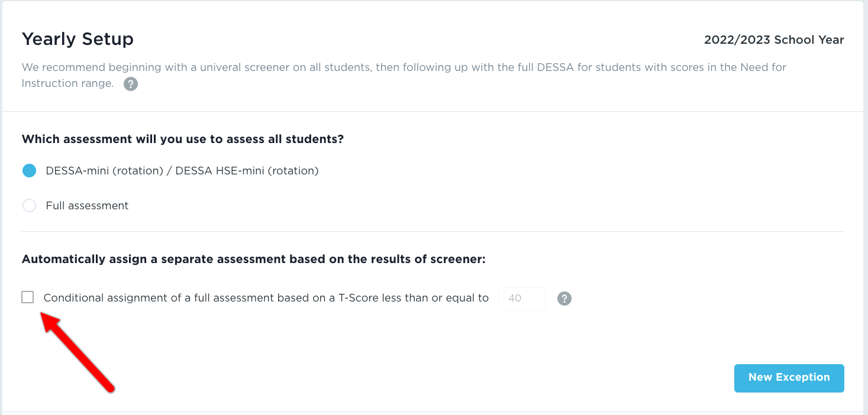
Task: Click help icon after 'Instruction range' text
Action: tap(131, 84)
